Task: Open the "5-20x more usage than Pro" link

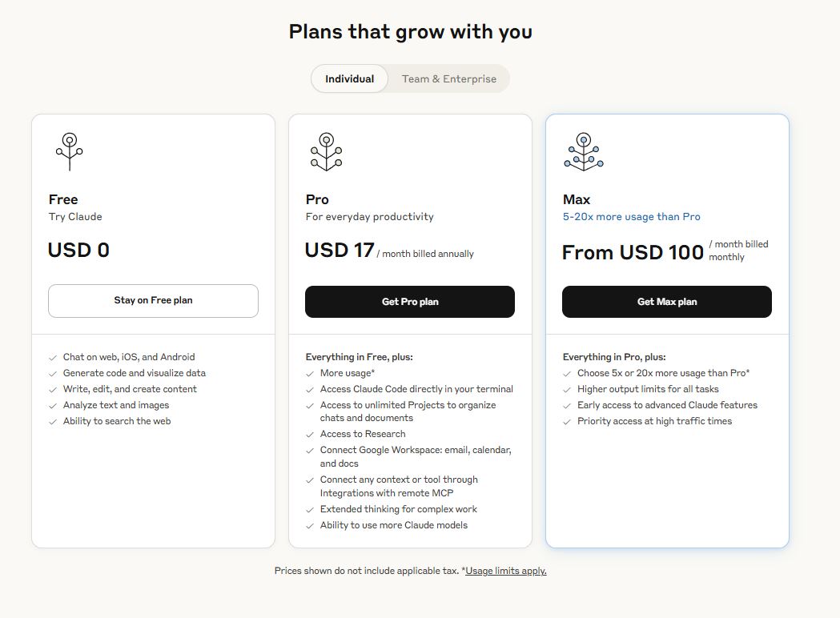Action: [631, 217]
